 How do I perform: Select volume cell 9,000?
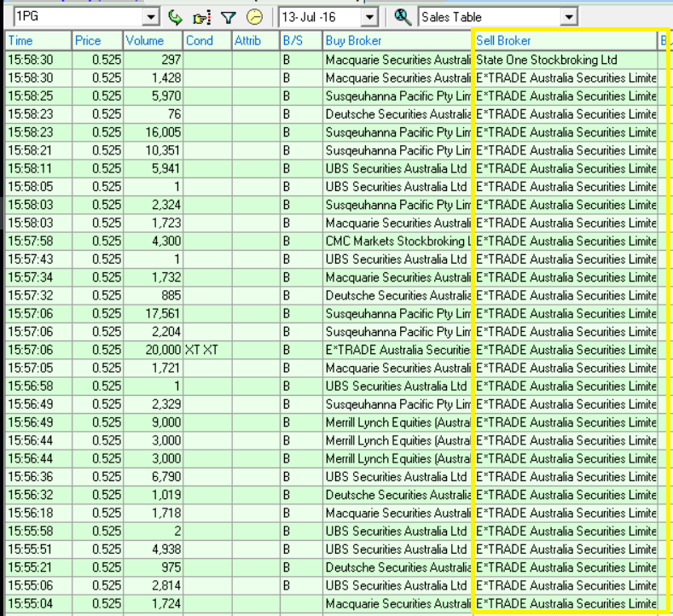pos(153,422)
